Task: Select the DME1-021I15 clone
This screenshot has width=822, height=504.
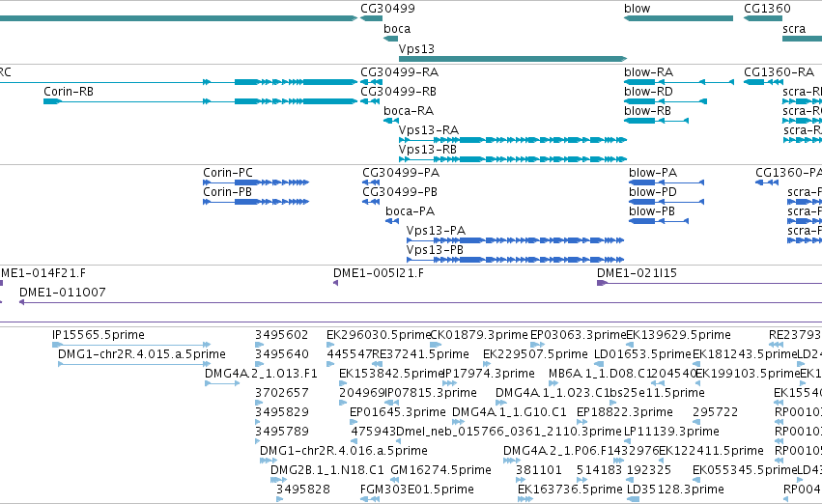Action: [x=709, y=283]
